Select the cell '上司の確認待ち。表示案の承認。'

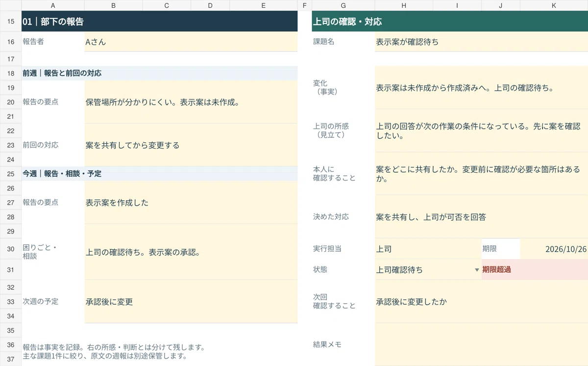click(x=191, y=252)
